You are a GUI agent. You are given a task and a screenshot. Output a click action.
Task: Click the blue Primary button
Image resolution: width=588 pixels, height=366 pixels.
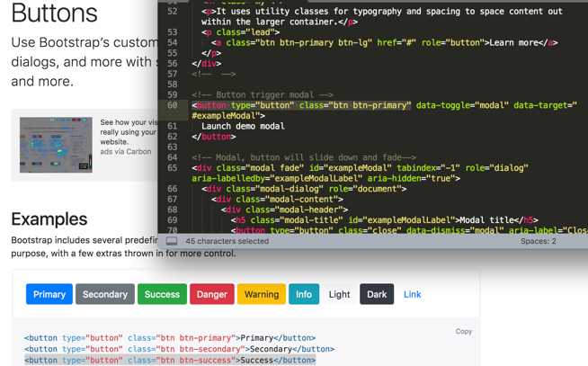[x=49, y=294]
